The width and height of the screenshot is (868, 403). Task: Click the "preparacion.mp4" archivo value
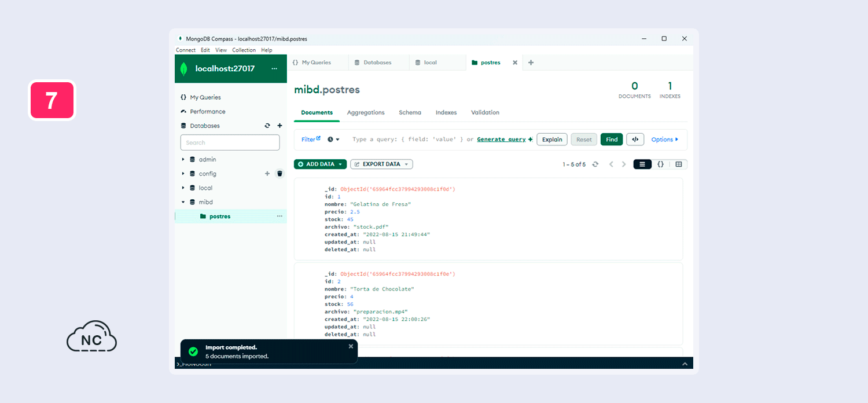point(380,312)
